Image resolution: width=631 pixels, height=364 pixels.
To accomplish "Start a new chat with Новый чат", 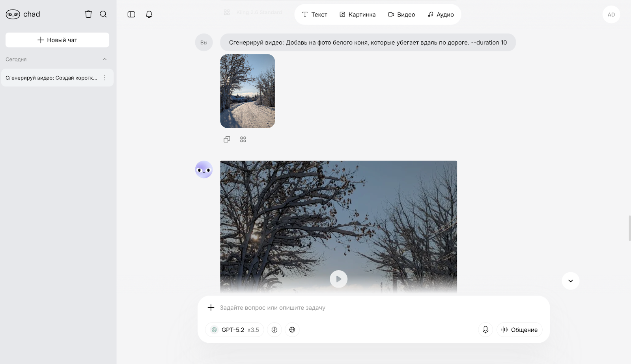I will click(57, 40).
